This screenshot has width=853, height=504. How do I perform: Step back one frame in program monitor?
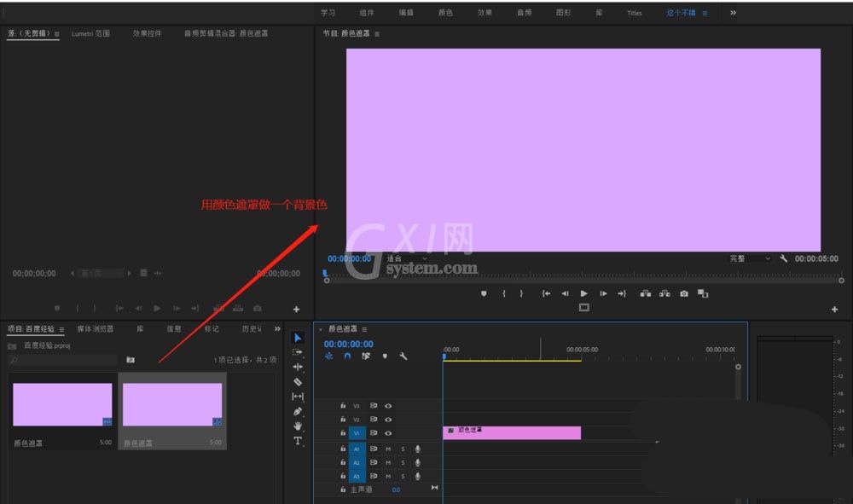(x=566, y=293)
